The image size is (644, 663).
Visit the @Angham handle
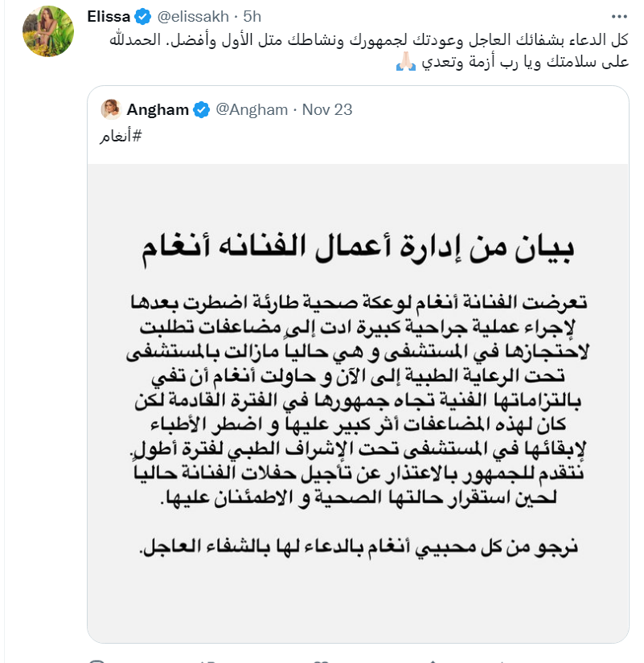[x=252, y=109]
